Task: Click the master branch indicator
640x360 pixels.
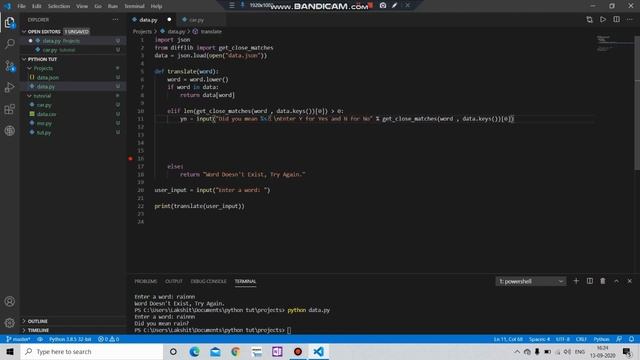Action: [18, 339]
